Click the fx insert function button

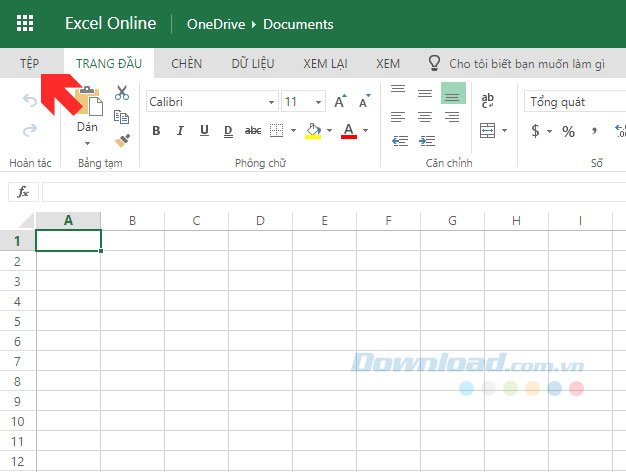(23, 192)
